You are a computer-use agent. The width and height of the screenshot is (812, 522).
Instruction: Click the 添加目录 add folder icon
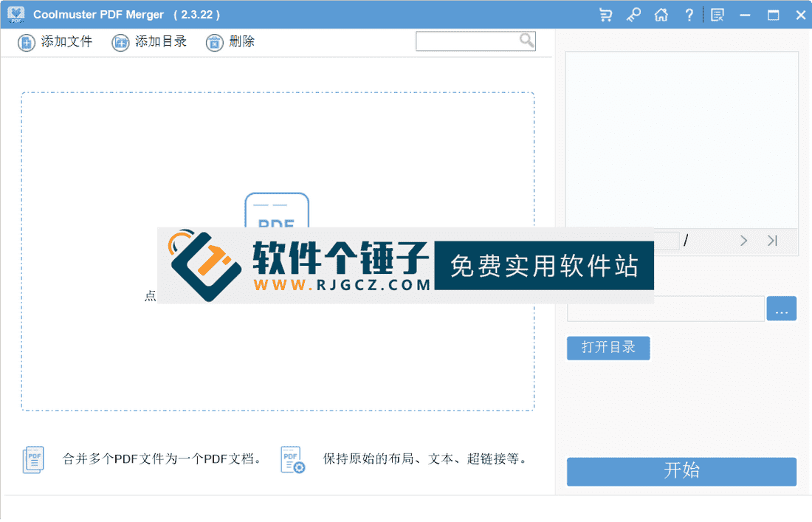pyautogui.click(x=120, y=42)
